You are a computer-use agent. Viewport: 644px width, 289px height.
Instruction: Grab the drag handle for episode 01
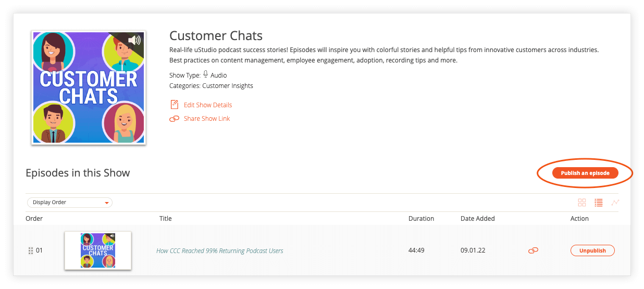pyautogui.click(x=30, y=250)
